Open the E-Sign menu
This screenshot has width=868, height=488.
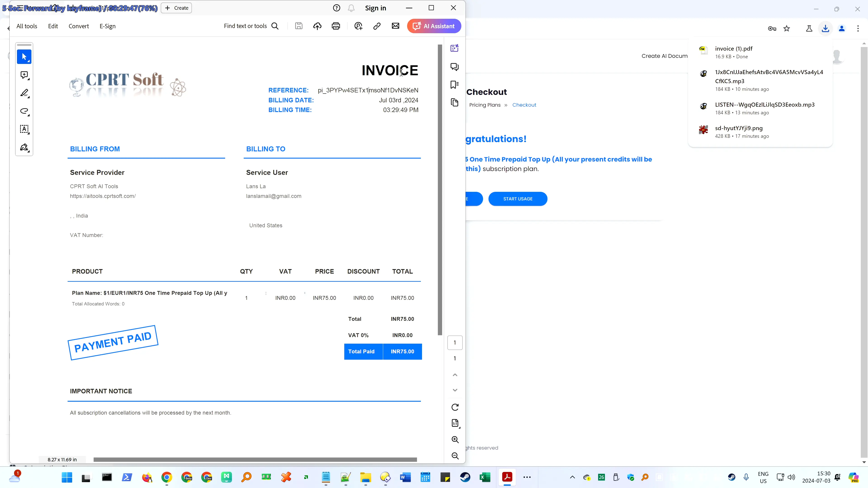pos(108,26)
